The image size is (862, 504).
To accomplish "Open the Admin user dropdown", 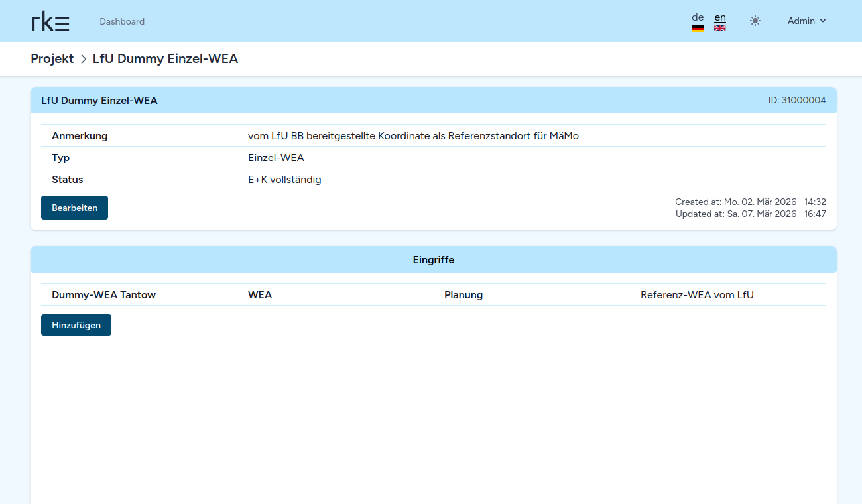I will click(806, 21).
